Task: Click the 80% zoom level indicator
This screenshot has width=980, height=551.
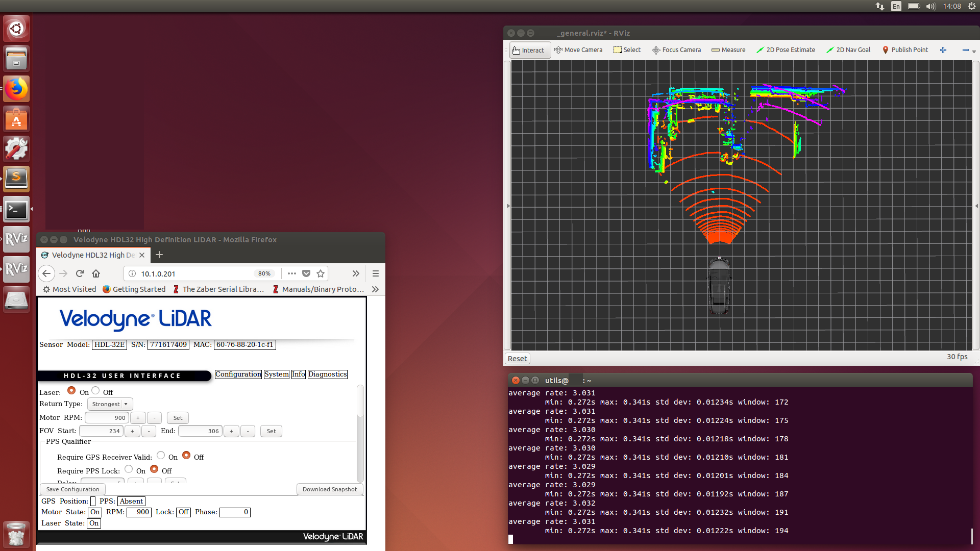Action: coord(264,273)
